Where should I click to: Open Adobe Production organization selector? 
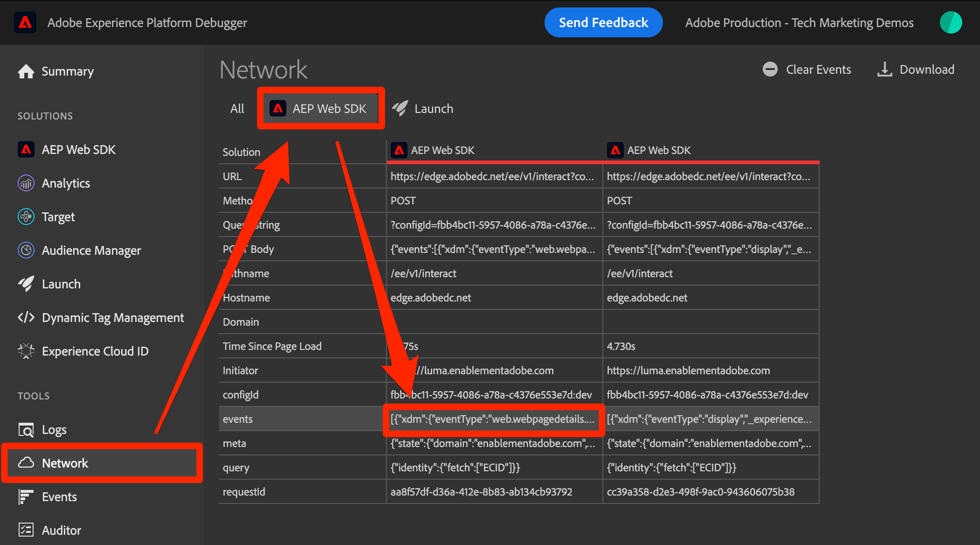(799, 23)
